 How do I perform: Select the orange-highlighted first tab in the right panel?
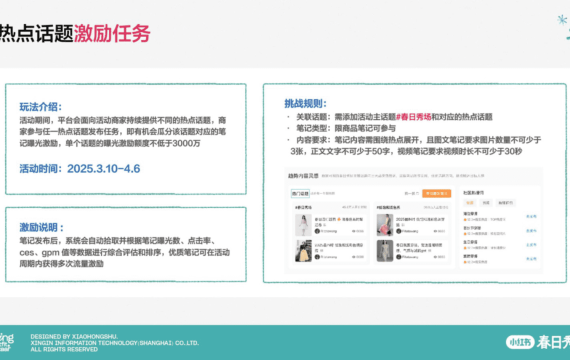point(470,203)
